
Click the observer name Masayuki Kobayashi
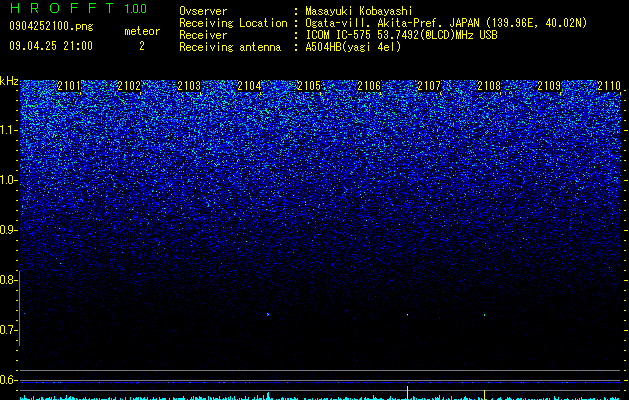tap(359, 11)
